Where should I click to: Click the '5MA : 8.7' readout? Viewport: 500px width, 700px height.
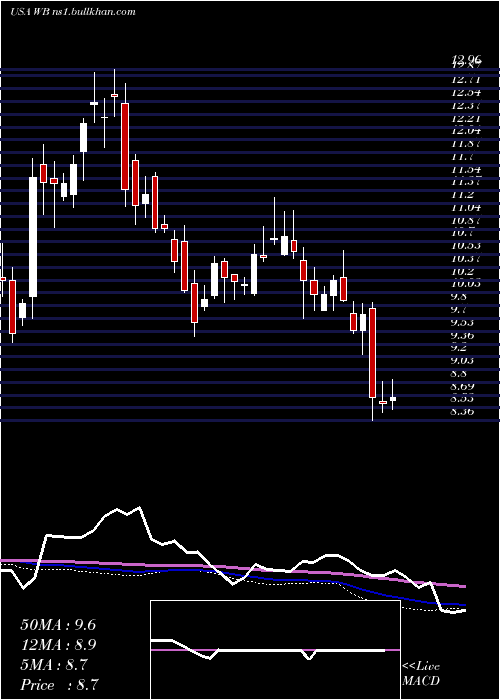coord(54,665)
